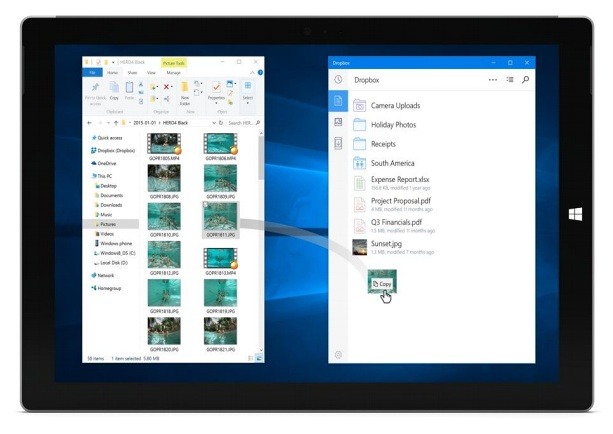Open the Select dropdown arrow

click(x=247, y=103)
